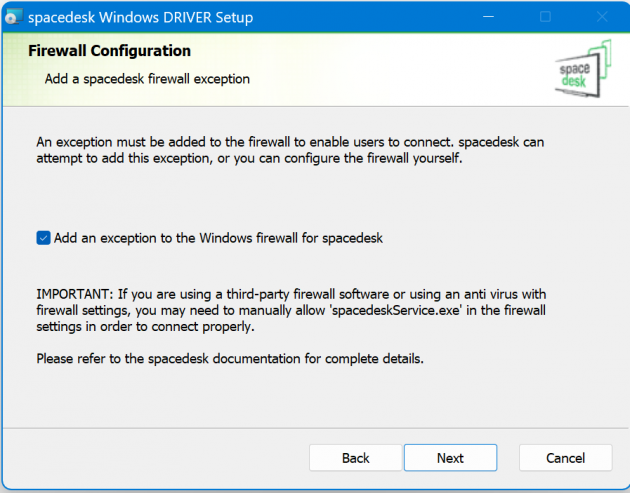Click the disabled maximize window button
This screenshot has height=493, width=630.
click(545, 17)
